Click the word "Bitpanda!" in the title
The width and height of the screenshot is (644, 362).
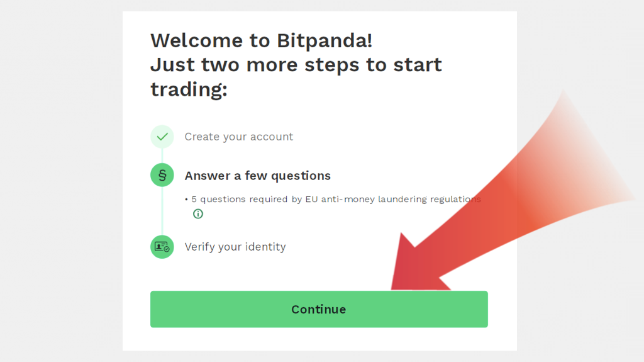pos(325,40)
